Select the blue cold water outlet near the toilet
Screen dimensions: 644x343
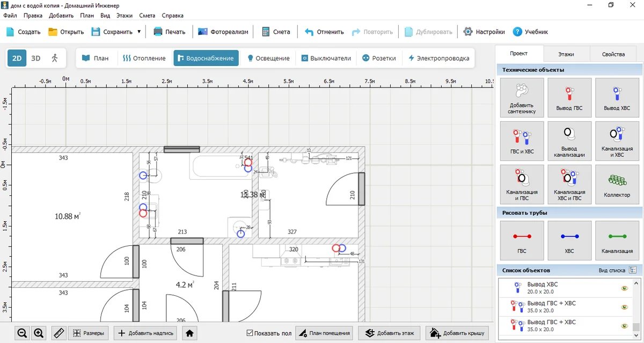point(143,175)
